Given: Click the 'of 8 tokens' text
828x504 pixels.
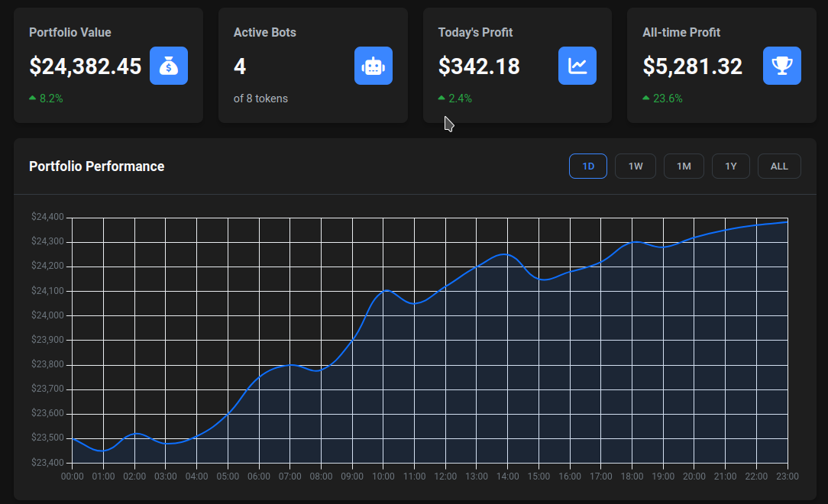Looking at the screenshot, I should 260,99.
